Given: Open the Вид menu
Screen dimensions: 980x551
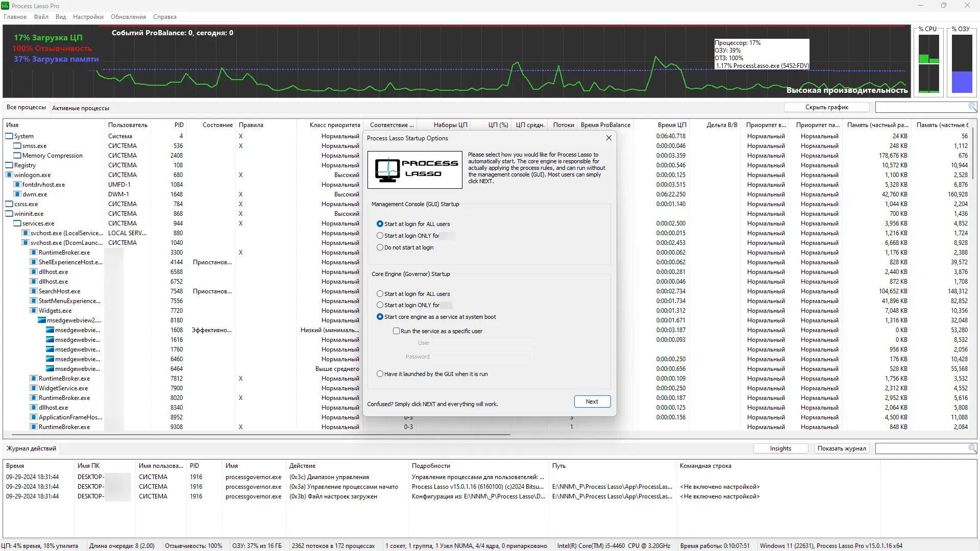Looking at the screenshot, I should [x=61, y=17].
